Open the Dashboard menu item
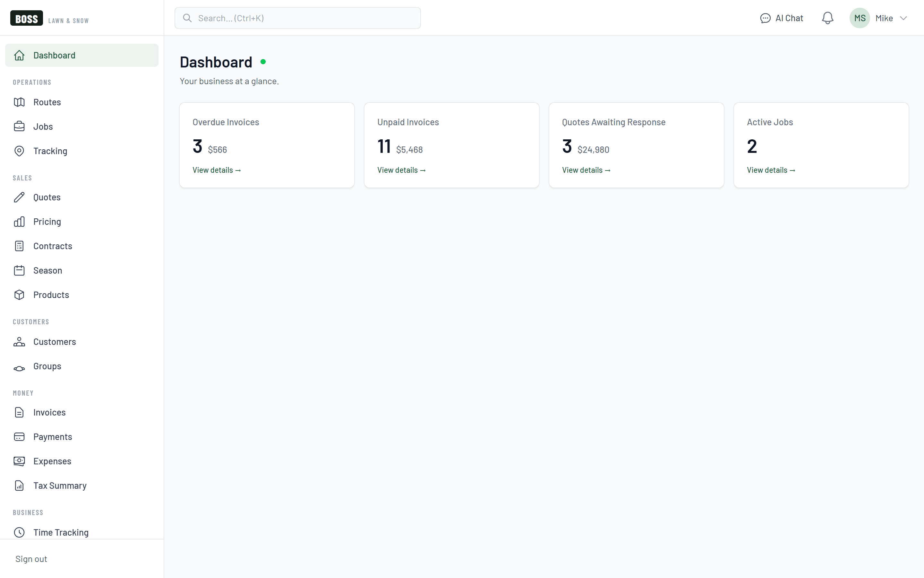 click(x=82, y=56)
